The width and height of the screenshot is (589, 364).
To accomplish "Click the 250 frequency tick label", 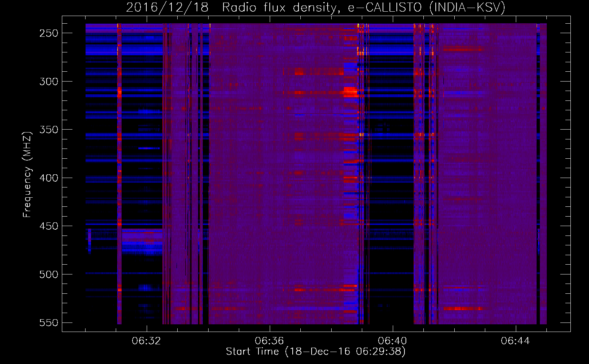I will click(x=49, y=33).
